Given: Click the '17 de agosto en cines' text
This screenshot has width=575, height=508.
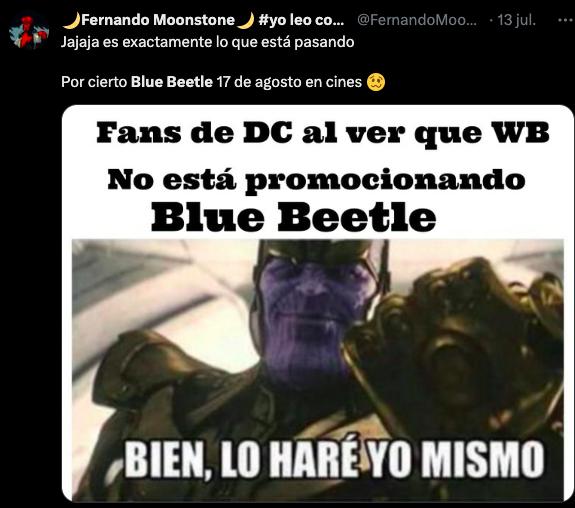Looking at the screenshot, I should coord(289,82).
